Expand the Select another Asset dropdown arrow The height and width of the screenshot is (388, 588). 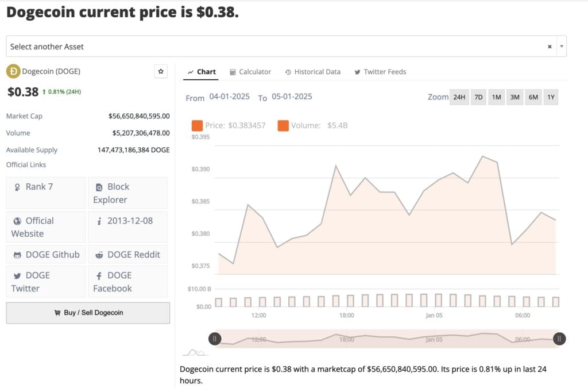[562, 47]
